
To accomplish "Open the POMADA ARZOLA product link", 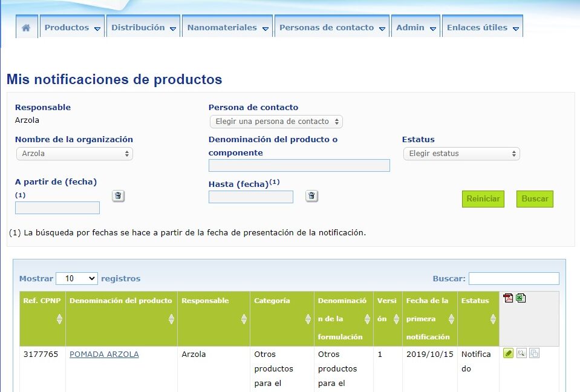I will pyautogui.click(x=104, y=354).
